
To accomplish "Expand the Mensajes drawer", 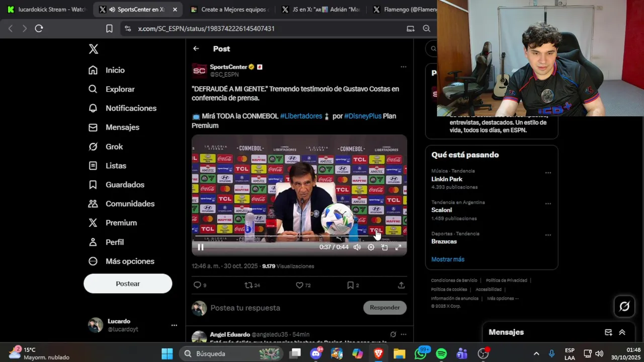I will [622, 332].
